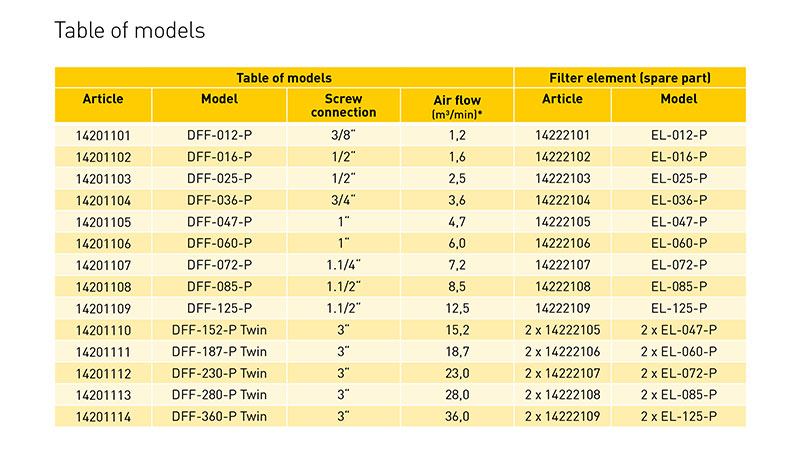Image resolution: width=800 pixels, height=452 pixels.
Task: Click article number 14201109
Action: 103,308
